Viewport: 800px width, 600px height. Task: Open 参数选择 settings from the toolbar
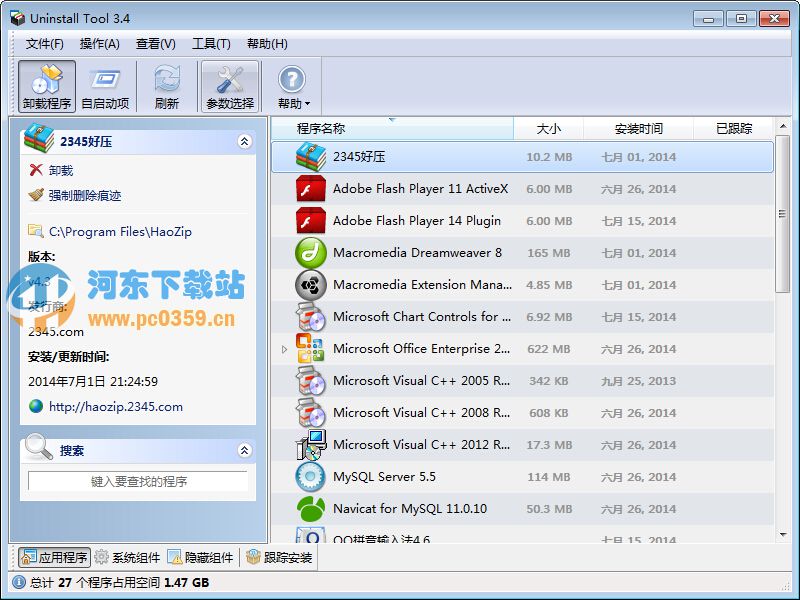tap(230, 85)
